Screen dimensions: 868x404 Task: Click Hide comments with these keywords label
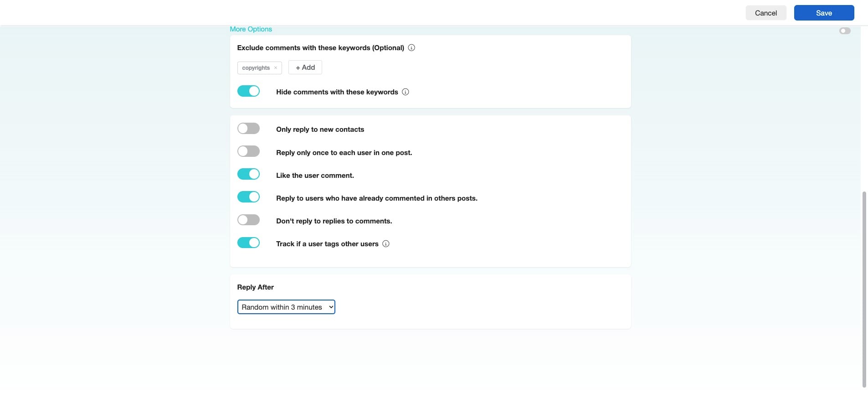(337, 92)
